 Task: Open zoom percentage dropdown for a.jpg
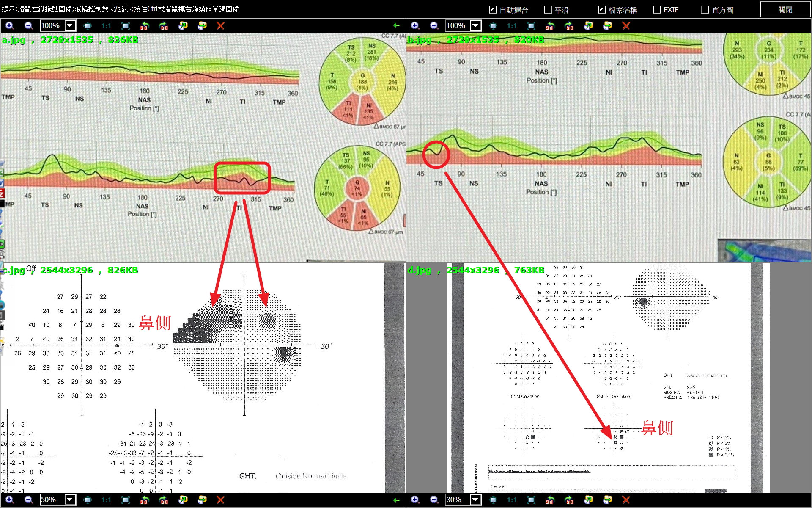pyautogui.click(x=70, y=26)
